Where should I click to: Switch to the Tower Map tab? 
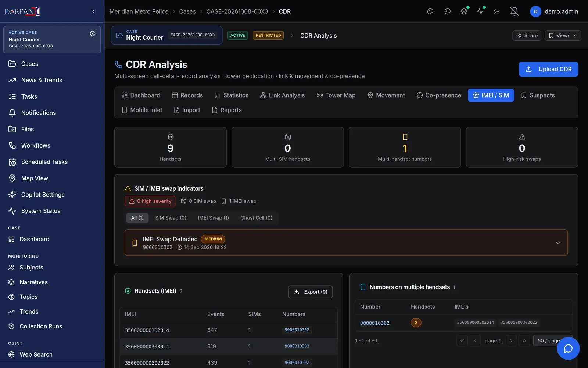[x=336, y=95]
